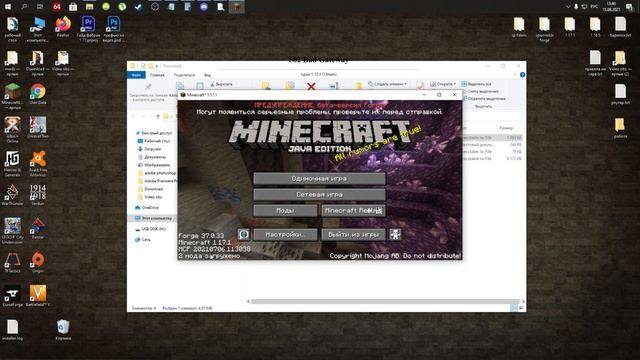Select Этот компьютер in Explorer sidebar
640x360 pixels.
[x=153, y=218]
